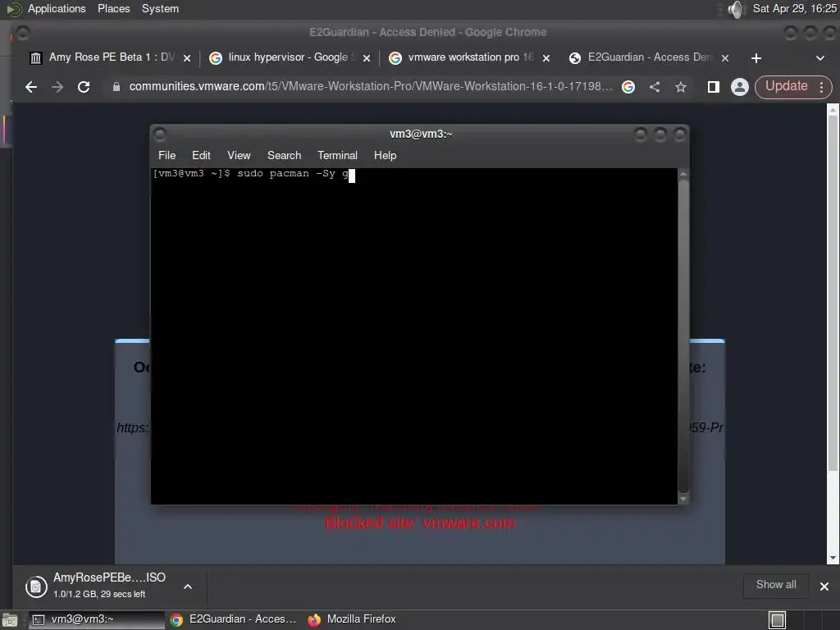Open the Terminal menu
The height and width of the screenshot is (630, 840).
[x=337, y=155]
